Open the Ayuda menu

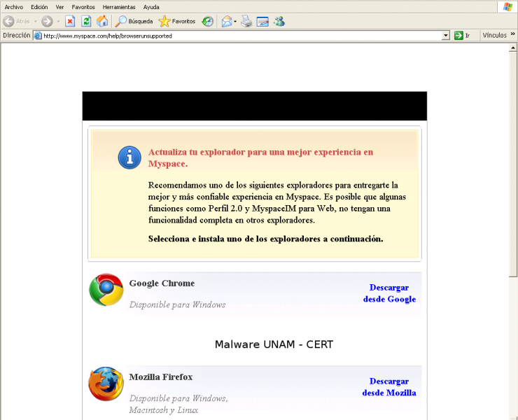[x=151, y=7]
